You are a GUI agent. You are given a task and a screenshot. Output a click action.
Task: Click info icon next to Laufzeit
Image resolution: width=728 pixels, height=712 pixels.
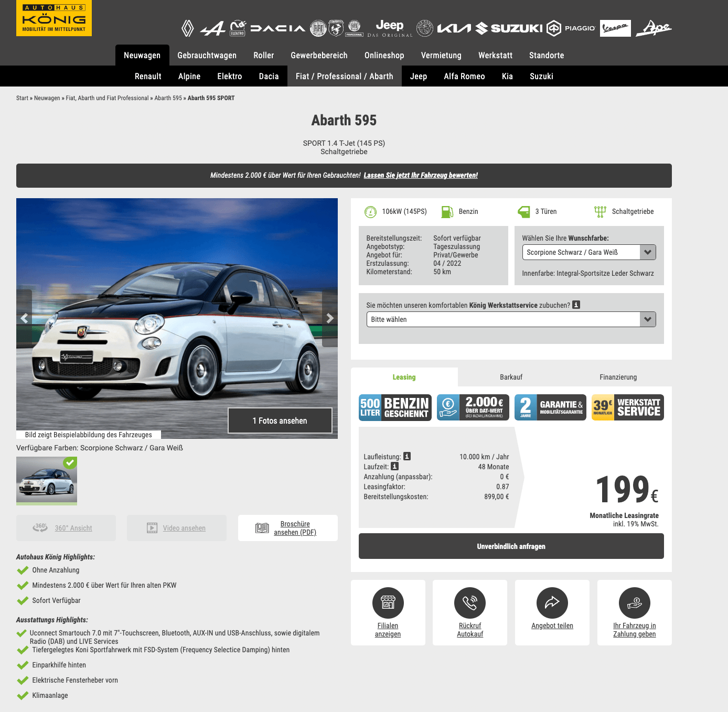(x=395, y=466)
